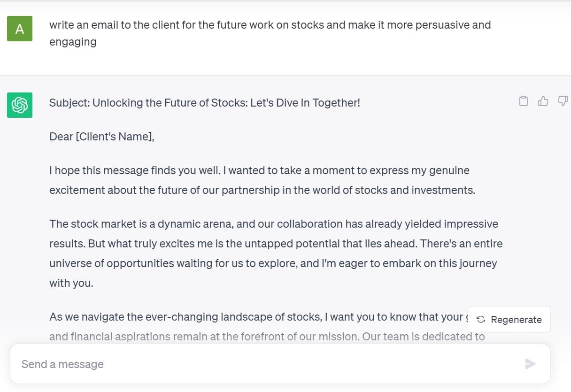
Task: Select the email subject line text
Action: (x=204, y=102)
